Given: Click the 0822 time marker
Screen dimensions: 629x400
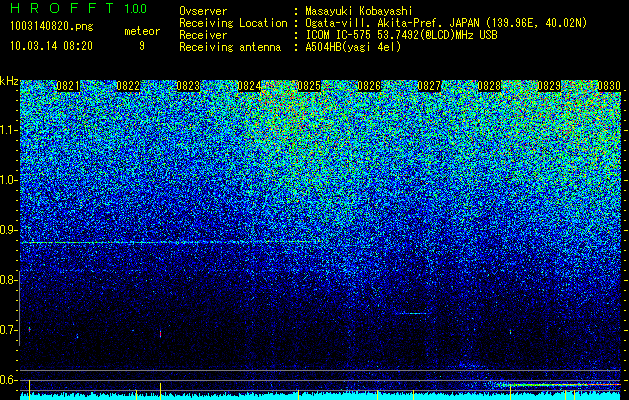Looking at the screenshot, I should pos(128,86).
